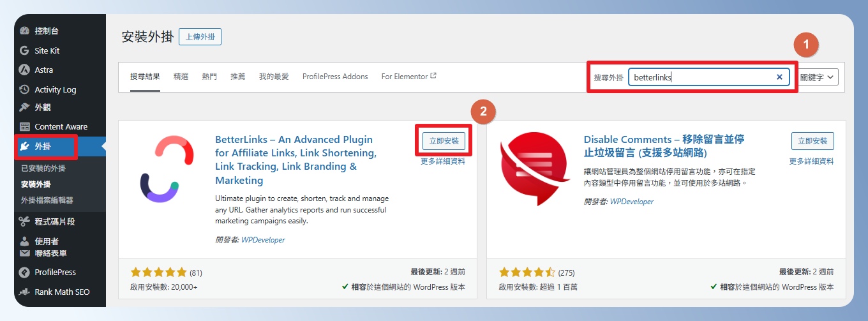This screenshot has width=868, height=321.
Task: Click the 外觀 paintbrush icon
Action: tap(24, 107)
